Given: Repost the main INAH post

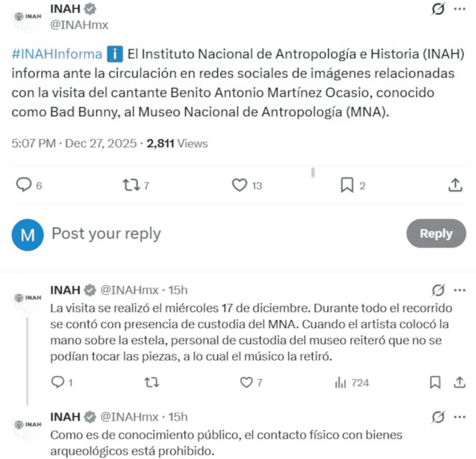Looking at the screenshot, I should tap(129, 185).
